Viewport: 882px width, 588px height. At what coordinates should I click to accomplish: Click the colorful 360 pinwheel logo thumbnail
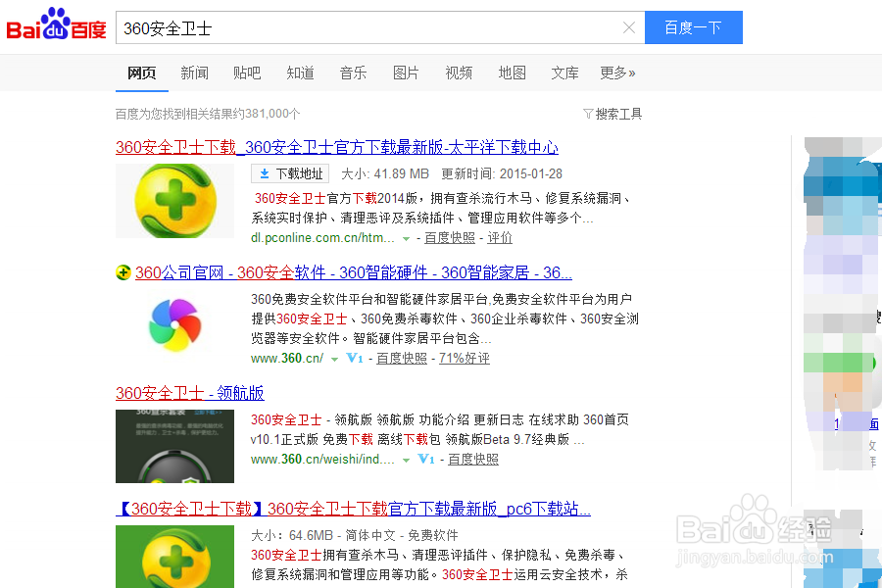click(x=175, y=324)
